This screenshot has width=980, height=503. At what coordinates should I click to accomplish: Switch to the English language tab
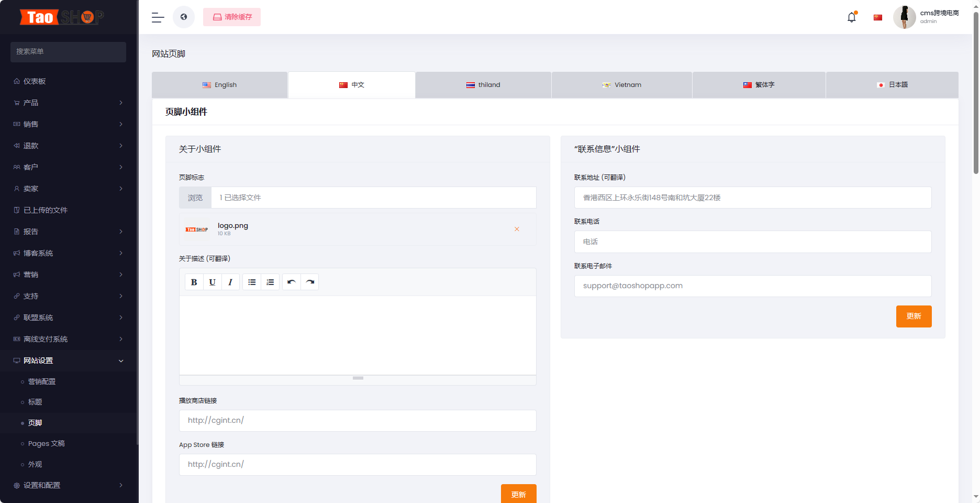click(220, 85)
